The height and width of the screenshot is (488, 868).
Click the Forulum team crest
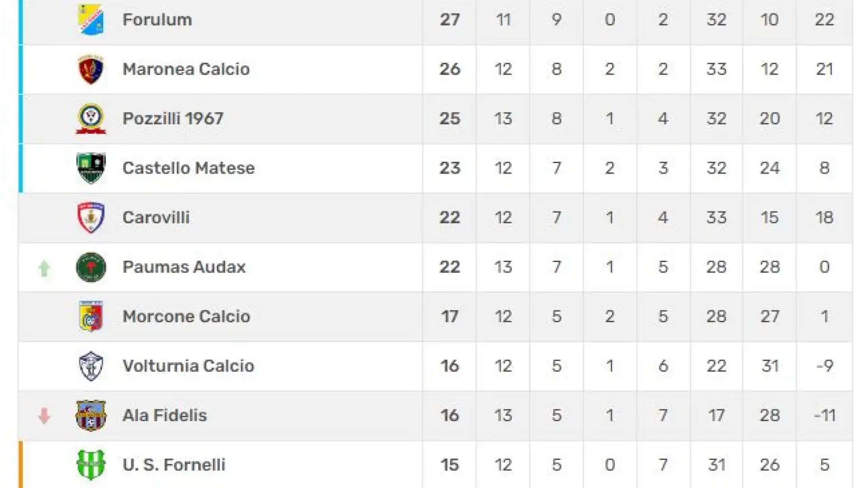click(91, 20)
